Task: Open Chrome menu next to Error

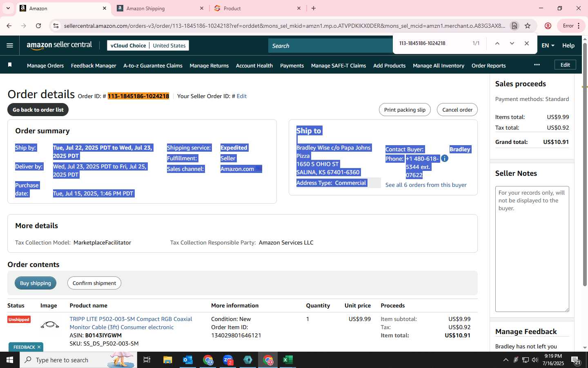Action: tap(579, 26)
